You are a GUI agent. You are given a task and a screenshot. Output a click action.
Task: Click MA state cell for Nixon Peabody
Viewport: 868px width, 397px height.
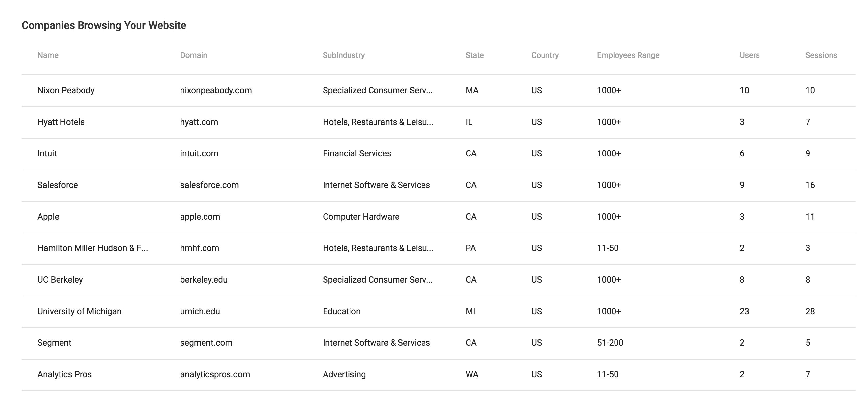(472, 91)
